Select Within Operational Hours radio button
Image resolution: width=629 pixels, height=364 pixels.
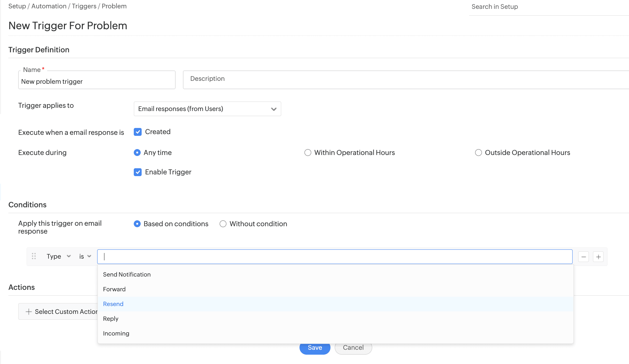(308, 153)
